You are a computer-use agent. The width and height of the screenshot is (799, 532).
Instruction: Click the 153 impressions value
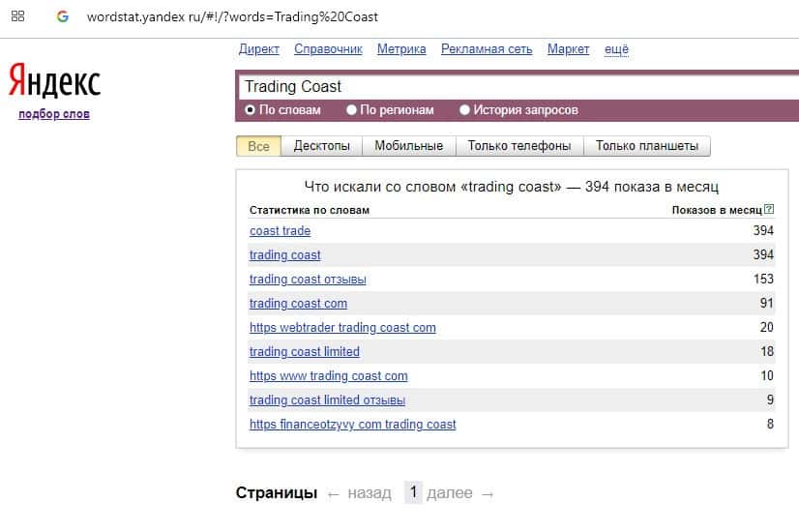pyautogui.click(x=763, y=280)
